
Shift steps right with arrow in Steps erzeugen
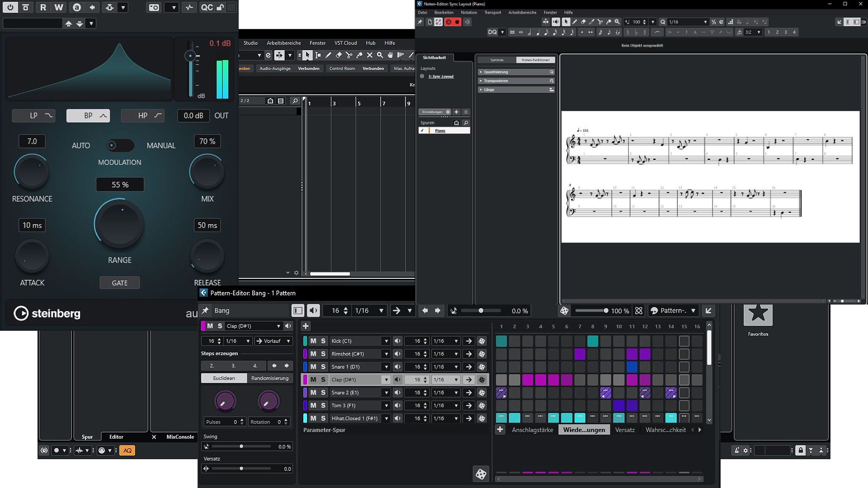pos(287,366)
